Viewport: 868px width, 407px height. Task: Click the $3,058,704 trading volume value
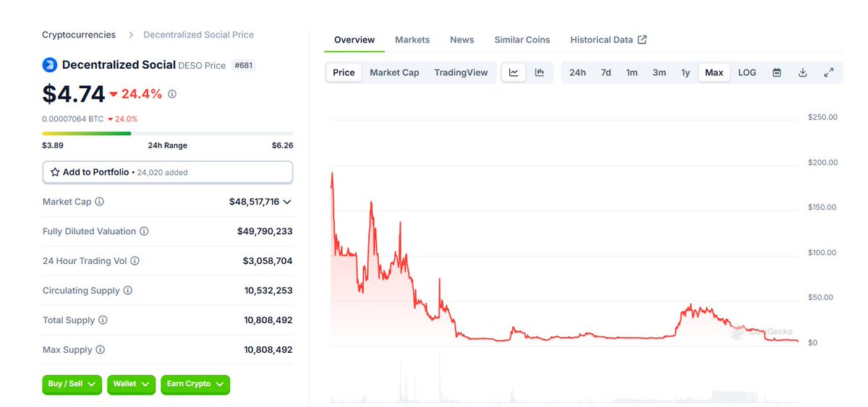coord(268,261)
